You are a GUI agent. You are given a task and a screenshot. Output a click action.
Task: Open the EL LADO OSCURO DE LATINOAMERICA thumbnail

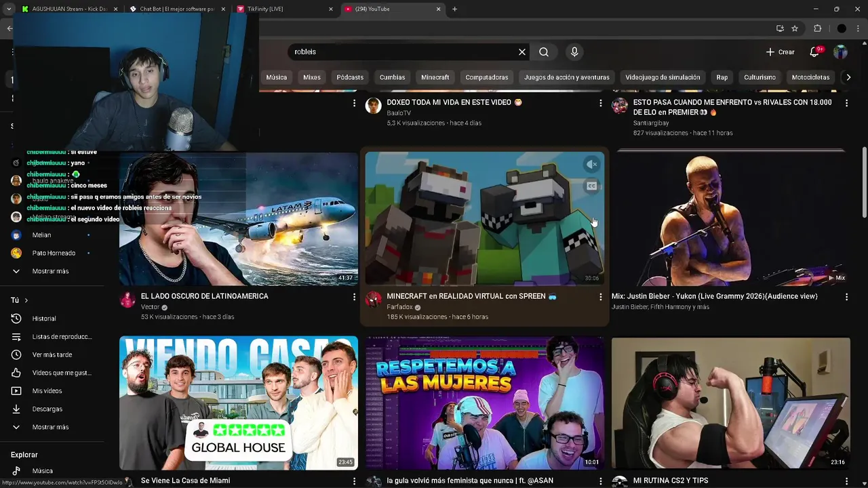point(239,218)
